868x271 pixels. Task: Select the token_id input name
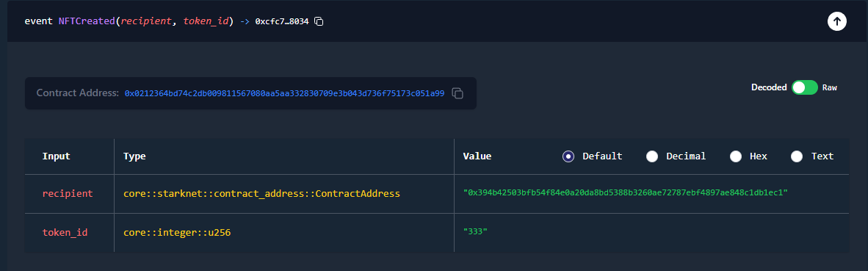click(65, 233)
